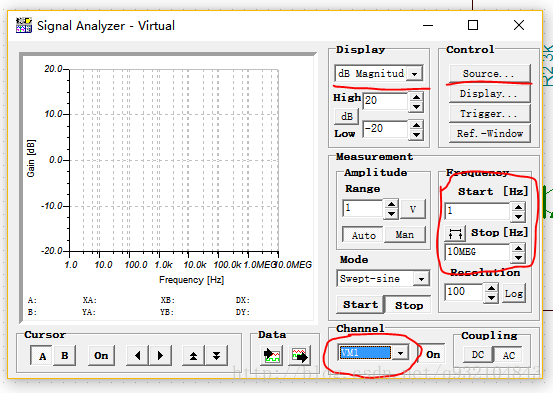This screenshot has width=553, height=393.
Task: Increase the Low display value spinner
Action: (417, 125)
